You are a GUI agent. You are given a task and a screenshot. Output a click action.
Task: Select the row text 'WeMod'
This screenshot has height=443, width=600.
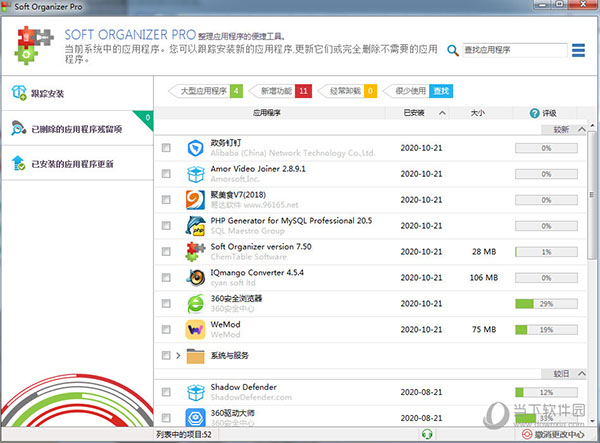coord(225,324)
